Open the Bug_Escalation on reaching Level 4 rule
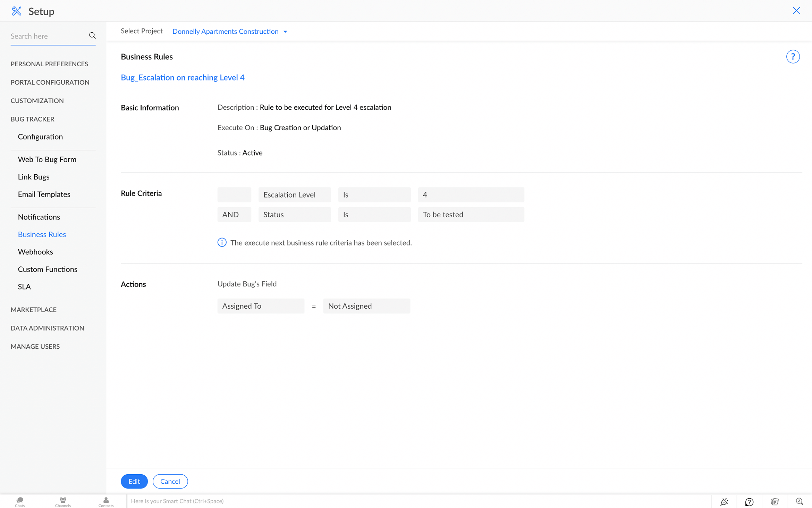The image size is (812, 508). pyautogui.click(x=183, y=77)
